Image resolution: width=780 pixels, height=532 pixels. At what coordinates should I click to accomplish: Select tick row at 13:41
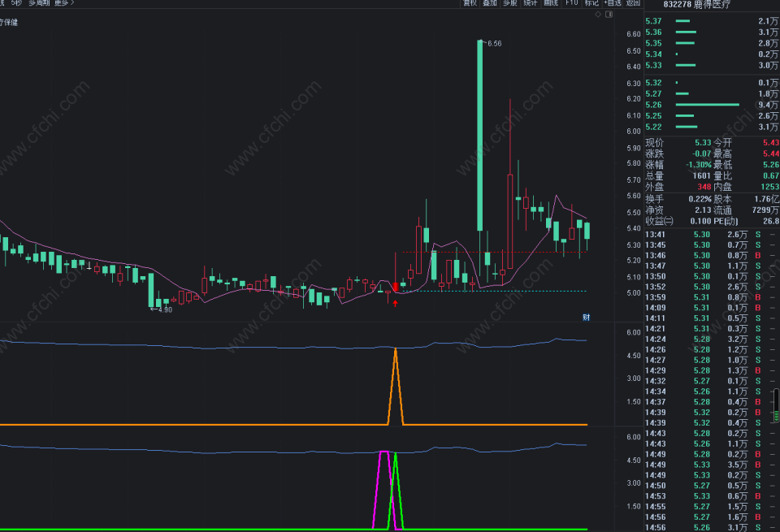coord(710,235)
